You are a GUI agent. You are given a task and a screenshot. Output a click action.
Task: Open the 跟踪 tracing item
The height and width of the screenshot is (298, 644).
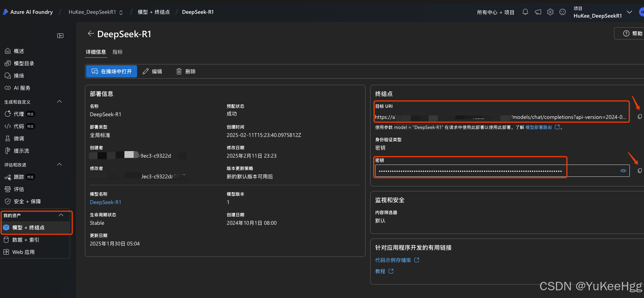(19, 177)
